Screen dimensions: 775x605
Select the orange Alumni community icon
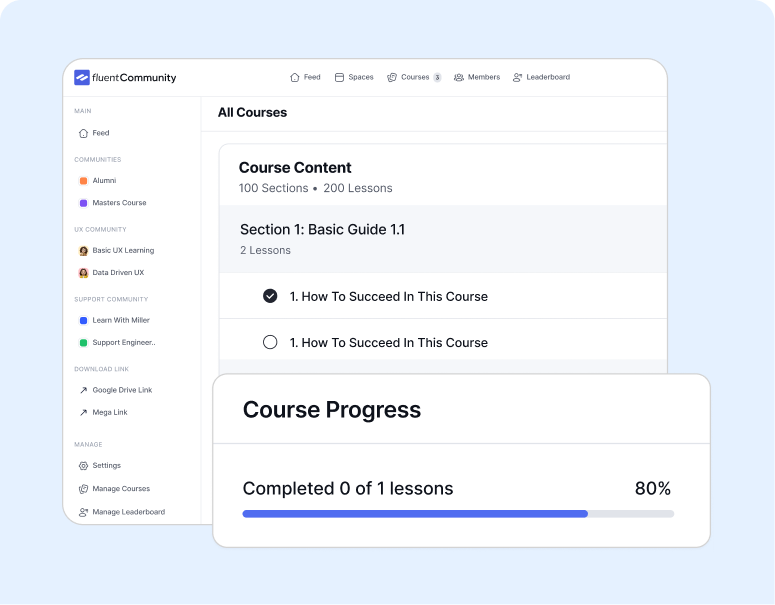point(83,181)
